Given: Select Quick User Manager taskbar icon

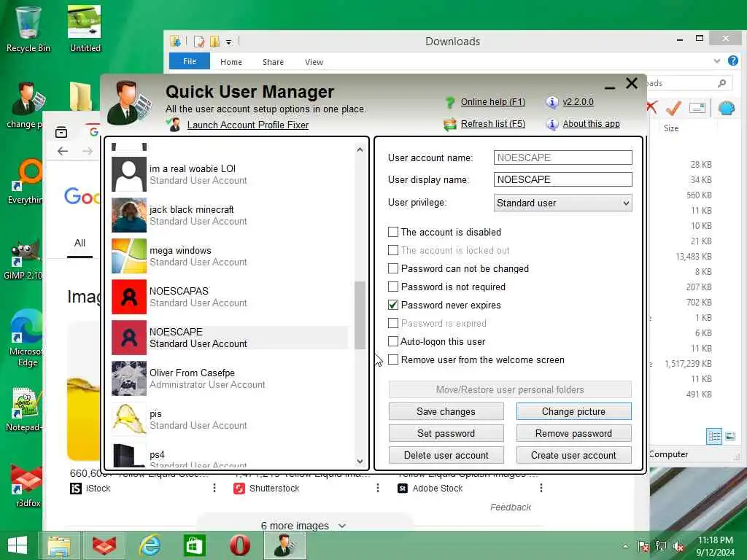Looking at the screenshot, I should click(285, 545).
